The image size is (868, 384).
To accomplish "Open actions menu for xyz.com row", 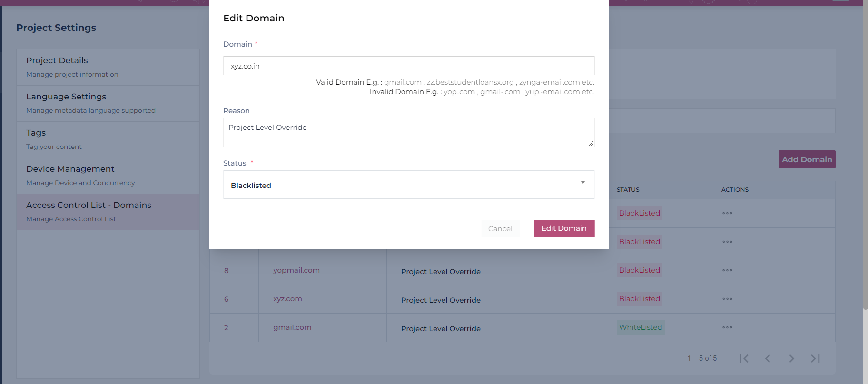I will click(x=727, y=299).
